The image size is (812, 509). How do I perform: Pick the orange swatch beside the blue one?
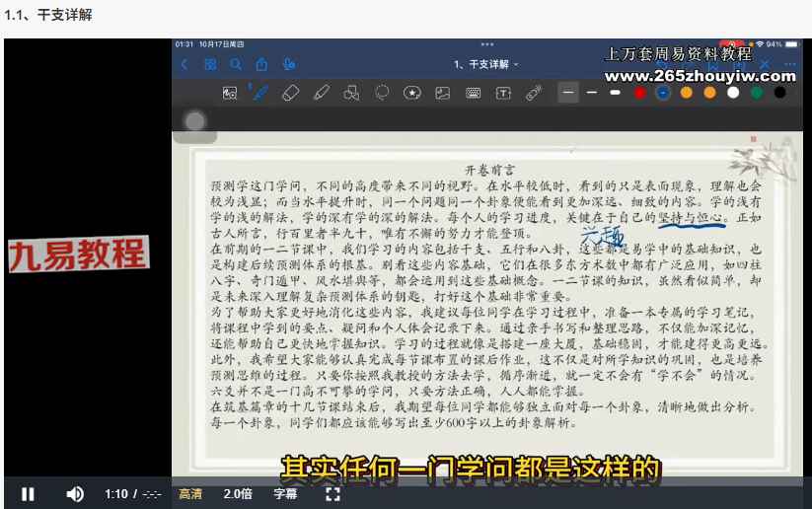point(686,93)
